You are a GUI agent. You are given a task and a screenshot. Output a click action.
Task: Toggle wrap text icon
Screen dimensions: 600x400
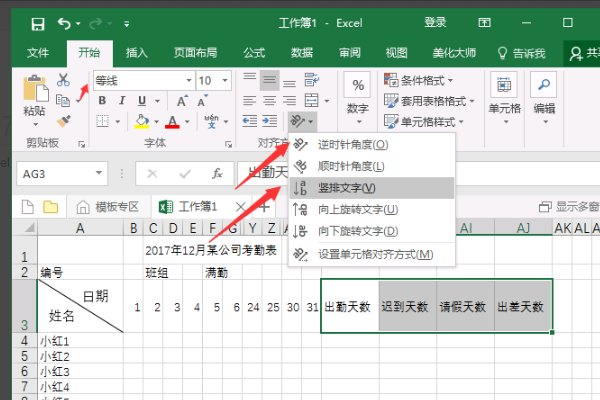click(312, 80)
